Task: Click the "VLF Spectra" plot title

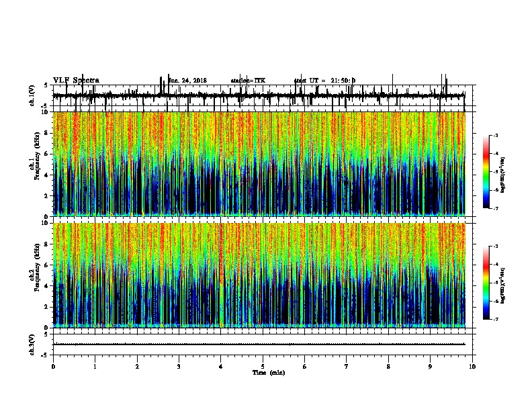Action: 76,81
